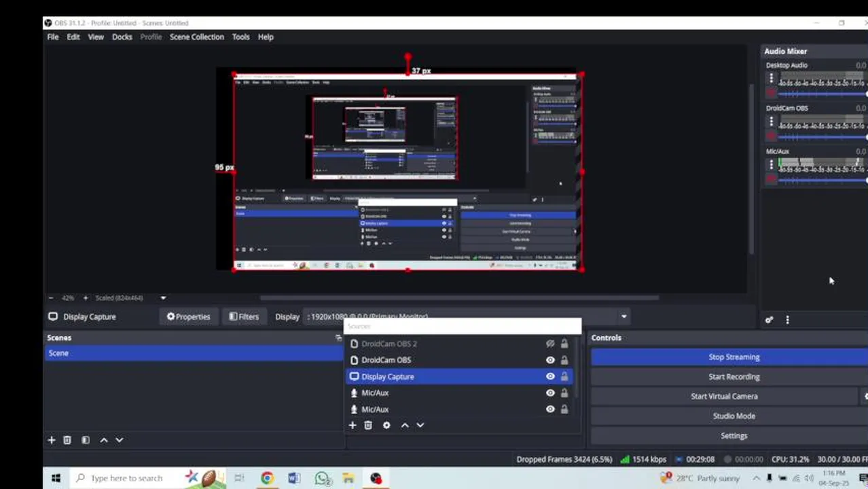Adjust the Mic/Aux volume slider
Viewport: 868px width, 489px height.
(x=823, y=180)
